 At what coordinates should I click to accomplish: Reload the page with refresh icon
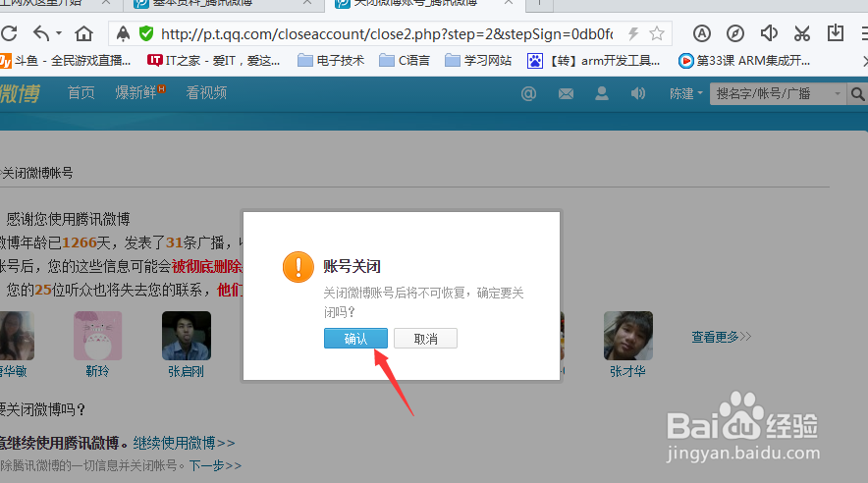click(10, 33)
